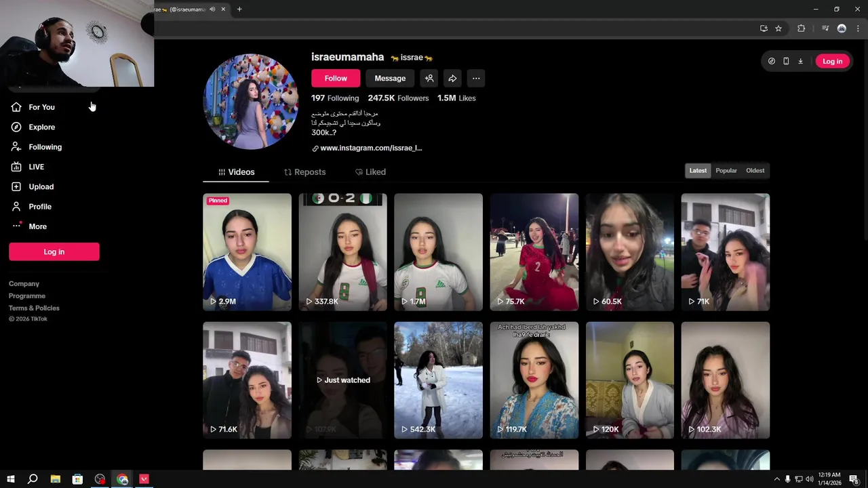The image size is (868, 488).
Task: Expand the Company footer section
Action: tap(24, 284)
